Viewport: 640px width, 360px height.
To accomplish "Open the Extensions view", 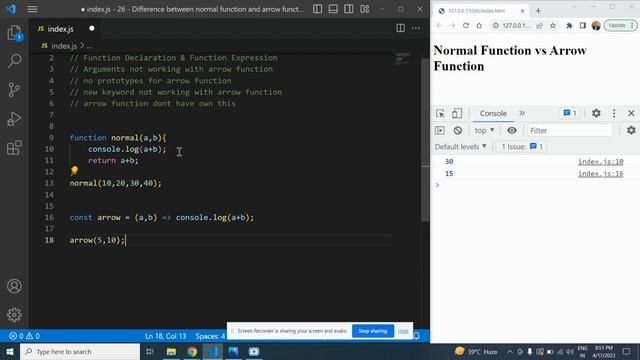I will [x=14, y=148].
